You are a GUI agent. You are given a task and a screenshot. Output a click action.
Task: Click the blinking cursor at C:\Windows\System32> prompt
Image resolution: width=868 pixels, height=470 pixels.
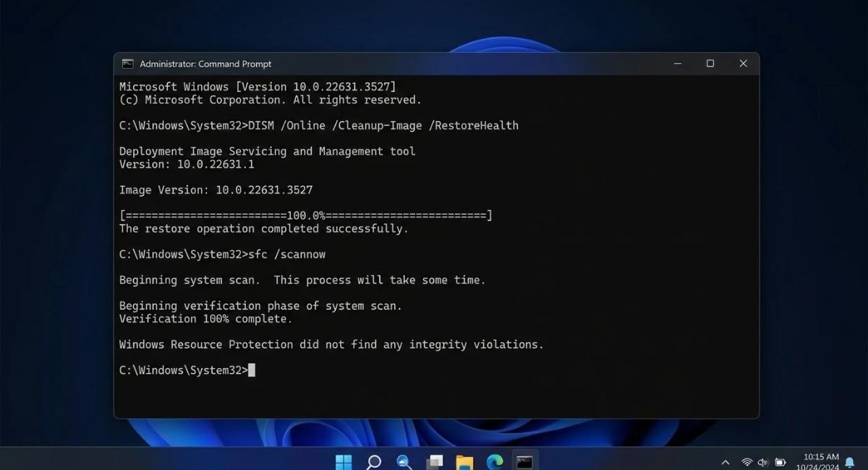click(x=252, y=370)
